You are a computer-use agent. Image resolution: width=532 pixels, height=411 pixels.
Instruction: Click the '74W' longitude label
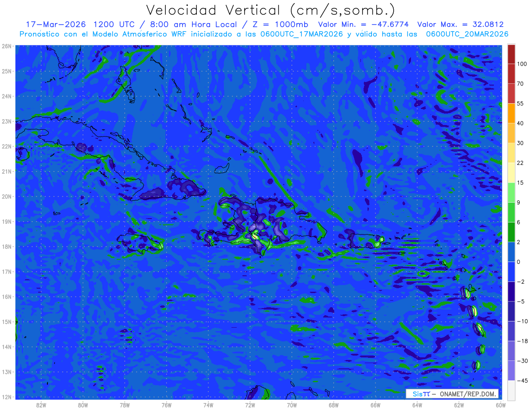[x=208, y=405]
